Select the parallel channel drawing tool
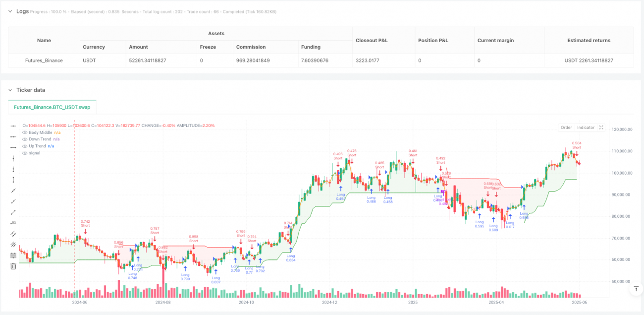Image resolution: width=644 pixels, height=315 pixels. [x=13, y=234]
